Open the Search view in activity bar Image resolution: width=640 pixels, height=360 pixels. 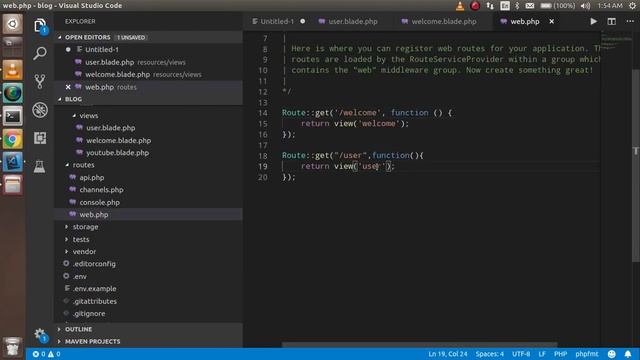[40, 53]
